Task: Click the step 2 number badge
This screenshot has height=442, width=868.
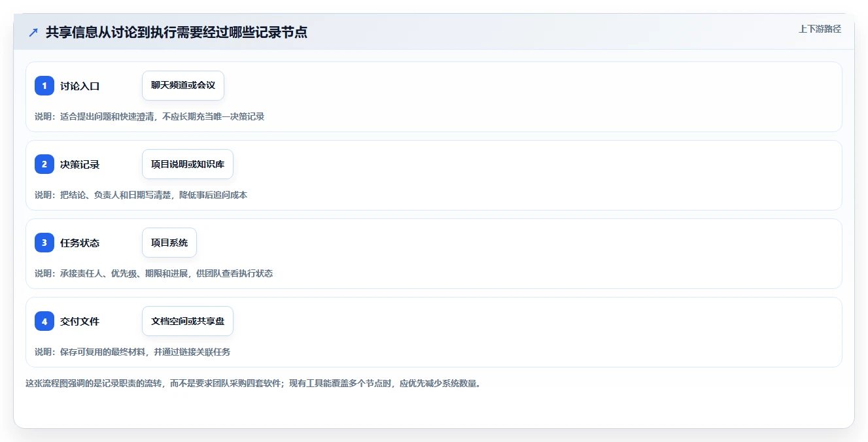Action: click(x=44, y=164)
